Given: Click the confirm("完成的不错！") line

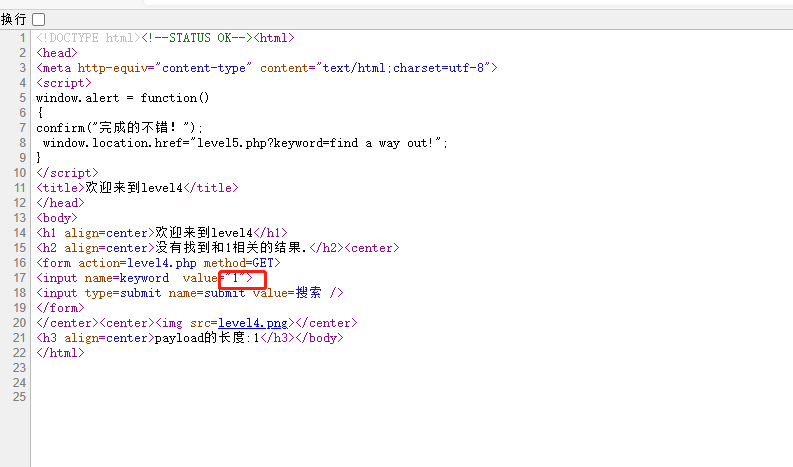Looking at the screenshot, I should pos(119,128).
